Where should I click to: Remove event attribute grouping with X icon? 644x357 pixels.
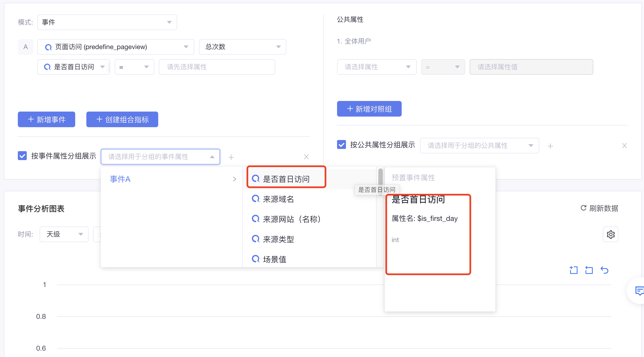[306, 157]
